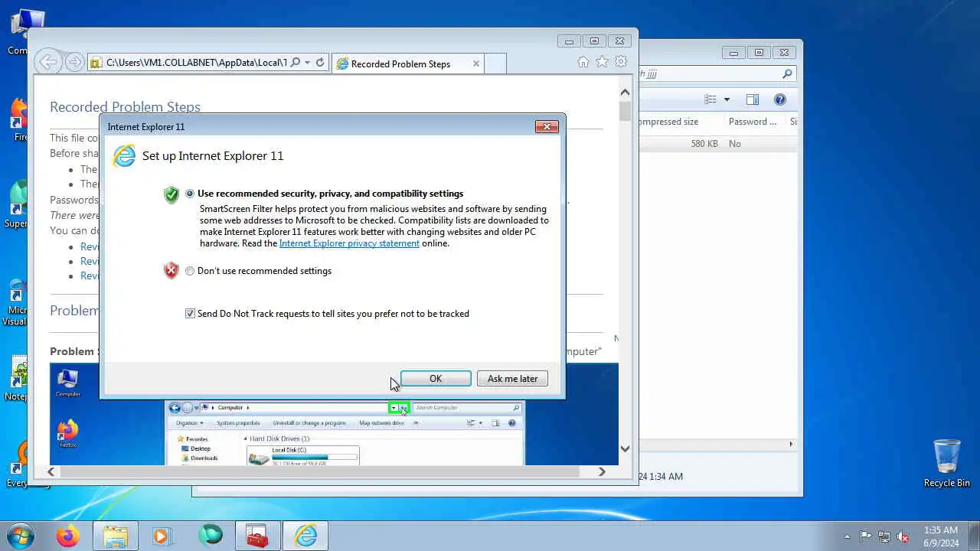Open view options dropdown arrow in archive window

pyautogui.click(x=727, y=99)
